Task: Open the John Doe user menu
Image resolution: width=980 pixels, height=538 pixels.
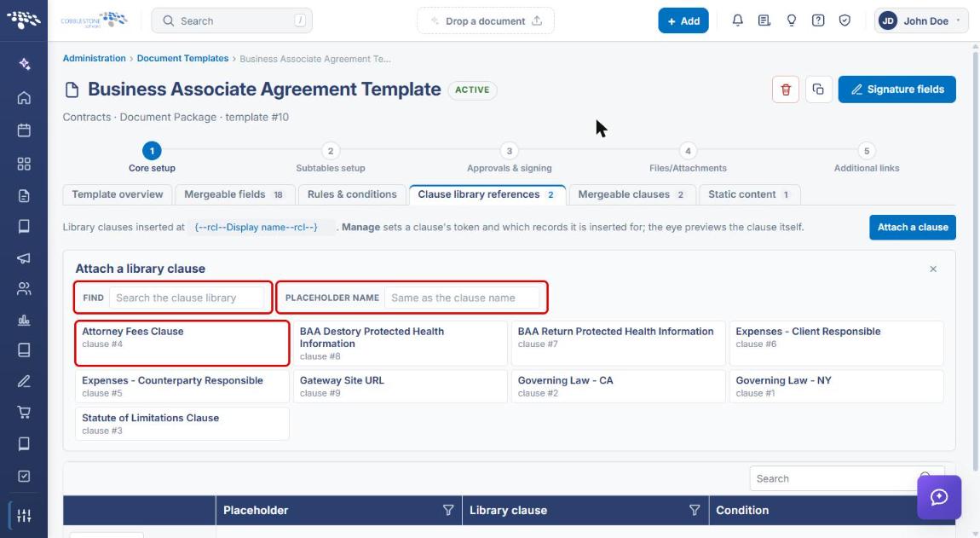Action: click(921, 20)
